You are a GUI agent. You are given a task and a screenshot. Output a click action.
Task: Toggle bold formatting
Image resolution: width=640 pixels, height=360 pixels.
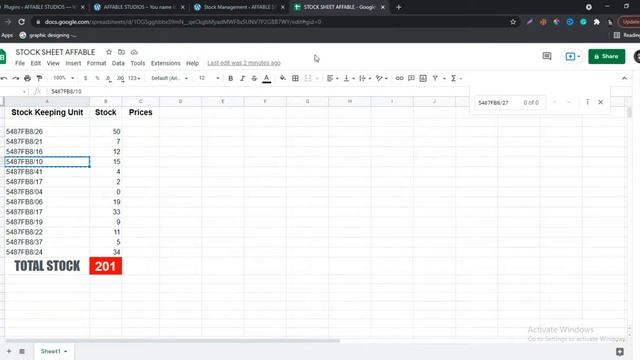pos(231,78)
